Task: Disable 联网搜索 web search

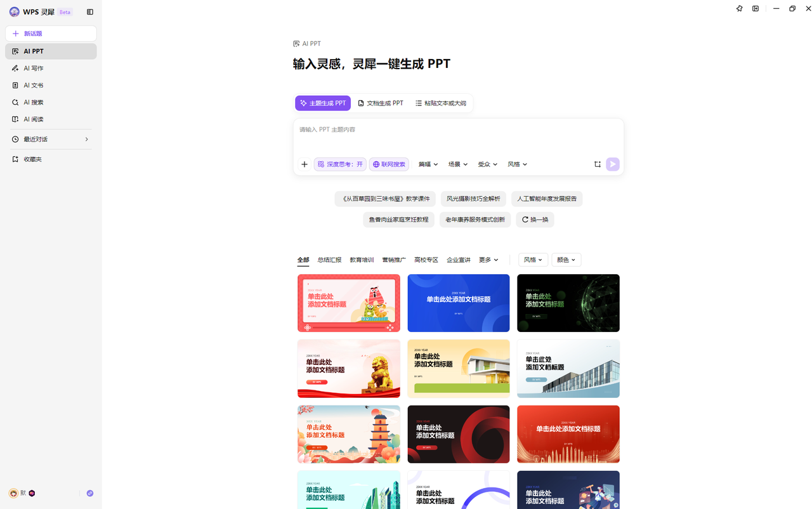Action: coord(389,164)
